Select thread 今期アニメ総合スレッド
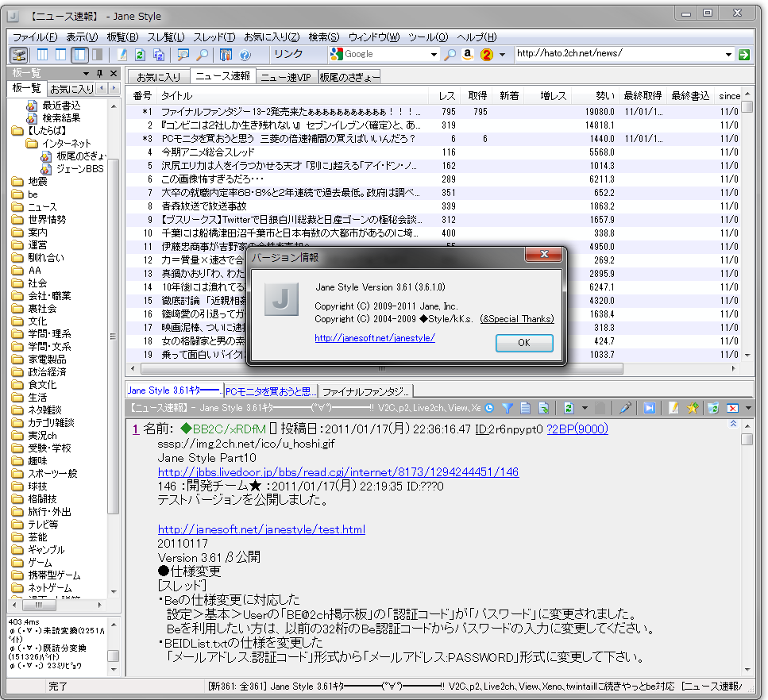768x700 pixels. click(207, 152)
